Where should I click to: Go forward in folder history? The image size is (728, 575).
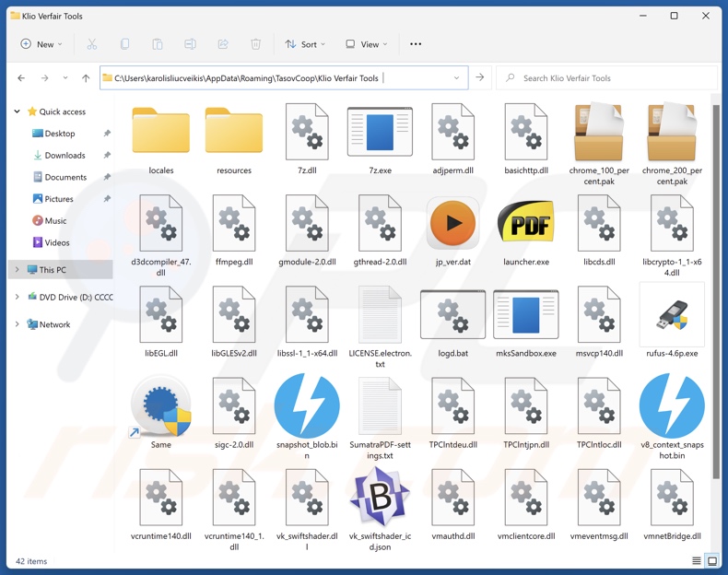pyautogui.click(x=44, y=78)
